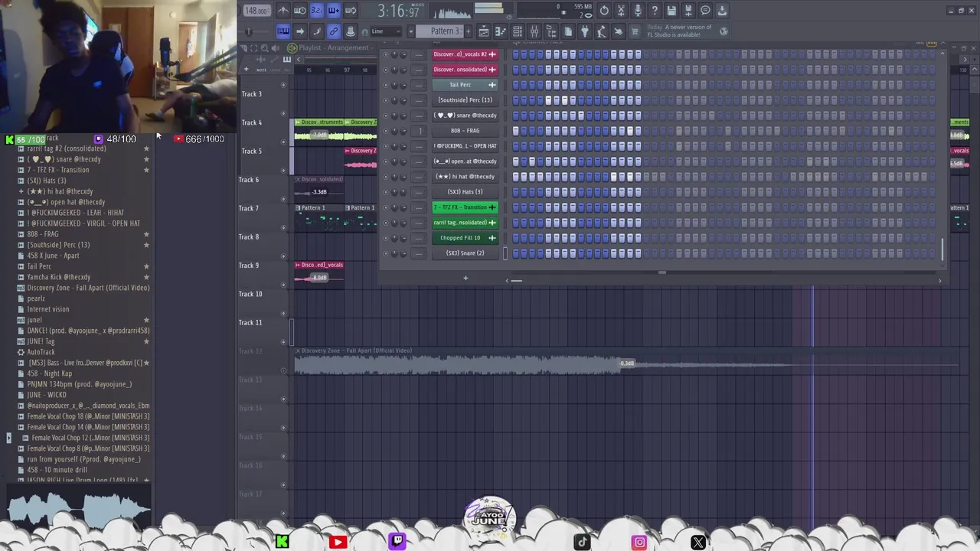Open the plugin picker plug icon
Screen dimensions: 980x551
click(x=585, y=31)
